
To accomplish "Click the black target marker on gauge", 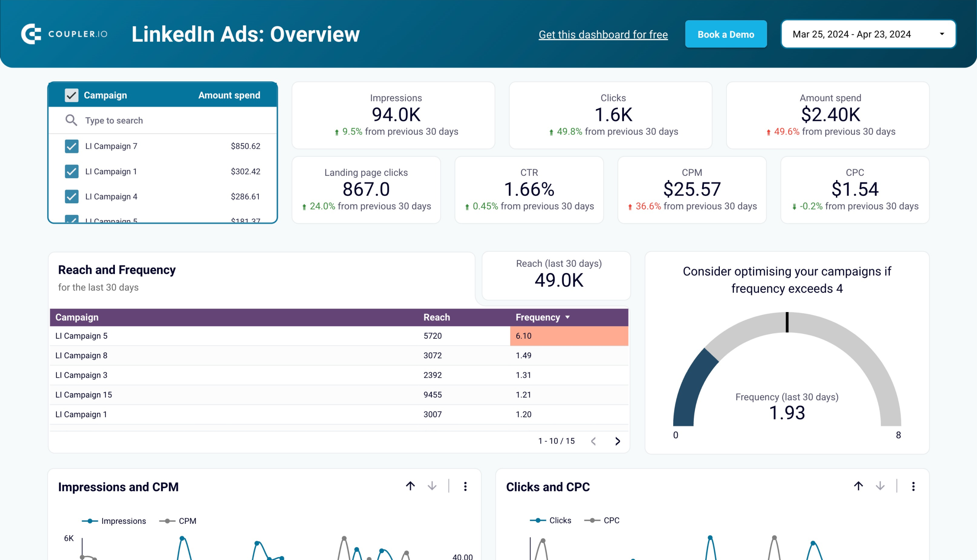I will coord(787,322).
